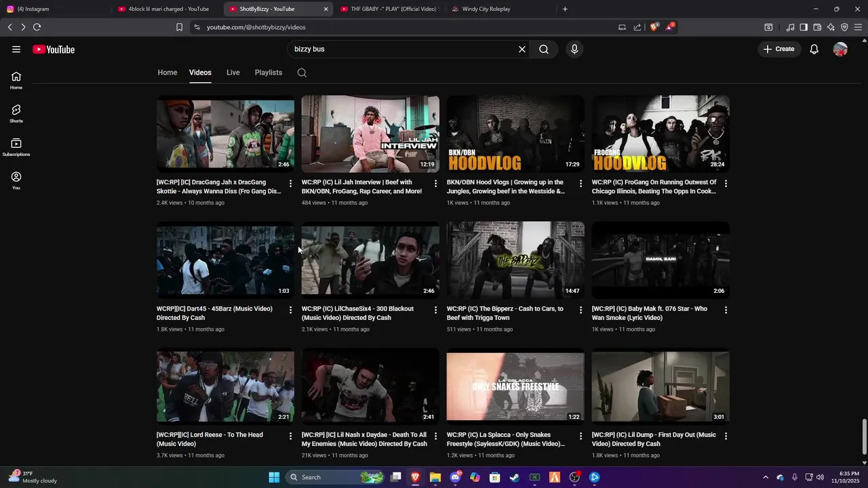Start voice search with microphone
The height and width of the screenshot is (488, 868).
(574, 49)
